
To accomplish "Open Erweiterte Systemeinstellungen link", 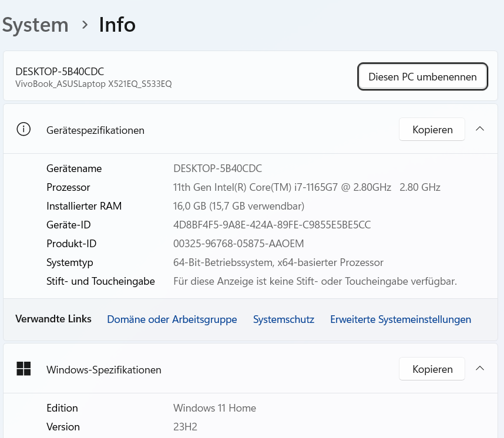I will click(401, 319).
